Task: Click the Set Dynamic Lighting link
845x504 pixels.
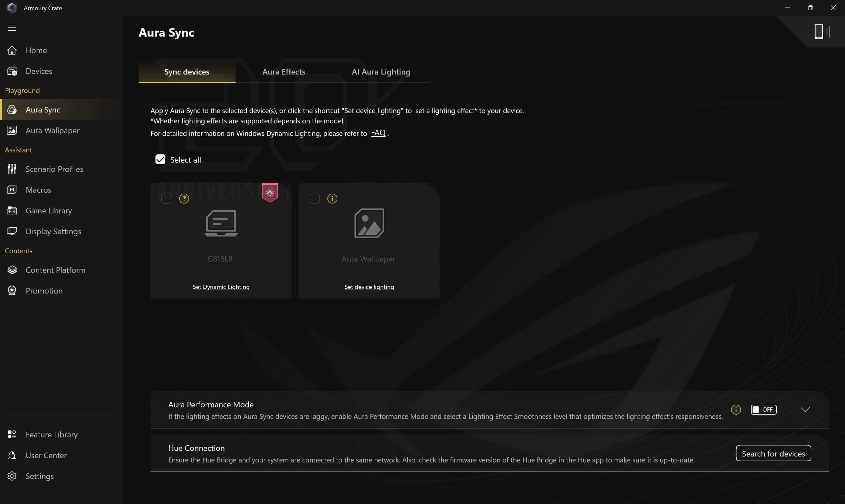Action: tap(221, 287)
